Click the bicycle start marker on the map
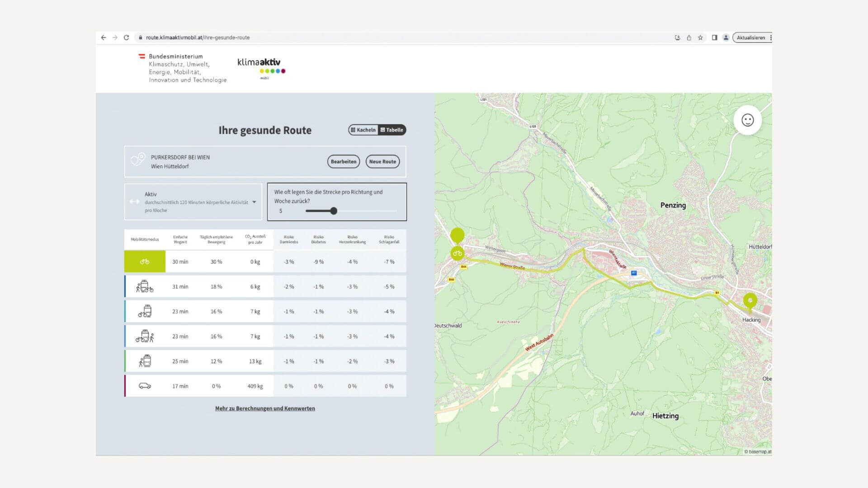The image size is (868, 488). click(x=457, y=253)
